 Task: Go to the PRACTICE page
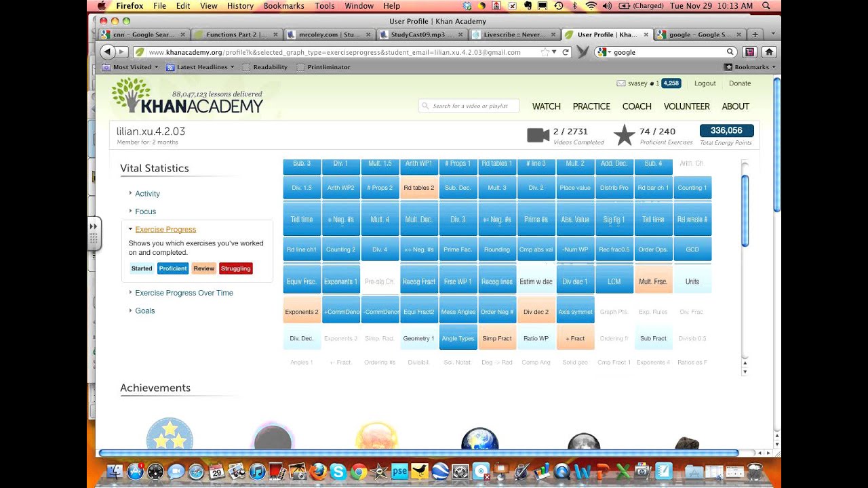(591, 106)
